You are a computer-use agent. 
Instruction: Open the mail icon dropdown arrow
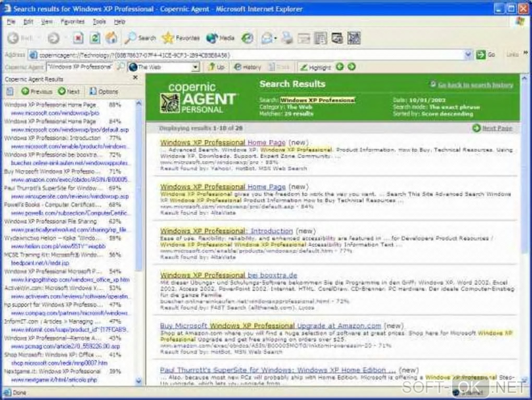(275, 39)
